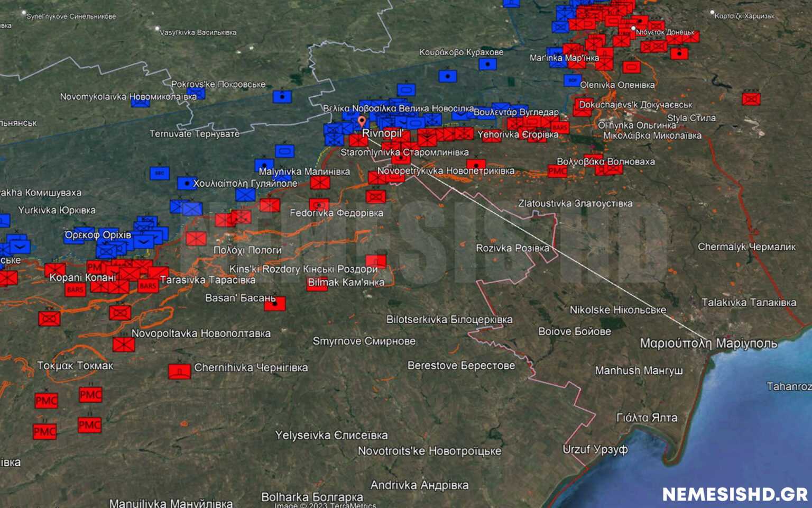Select the Chermalyk Чермалик label
Screen dimensions: 812x508
point(746,247)
